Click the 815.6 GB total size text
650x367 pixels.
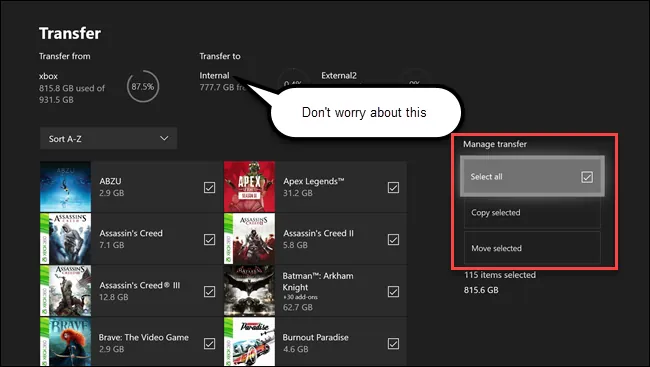481,290
